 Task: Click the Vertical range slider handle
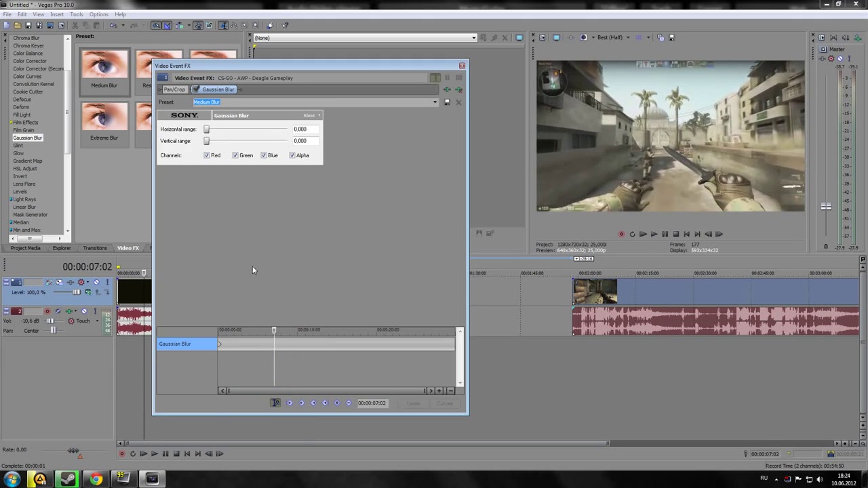[207, 141]
